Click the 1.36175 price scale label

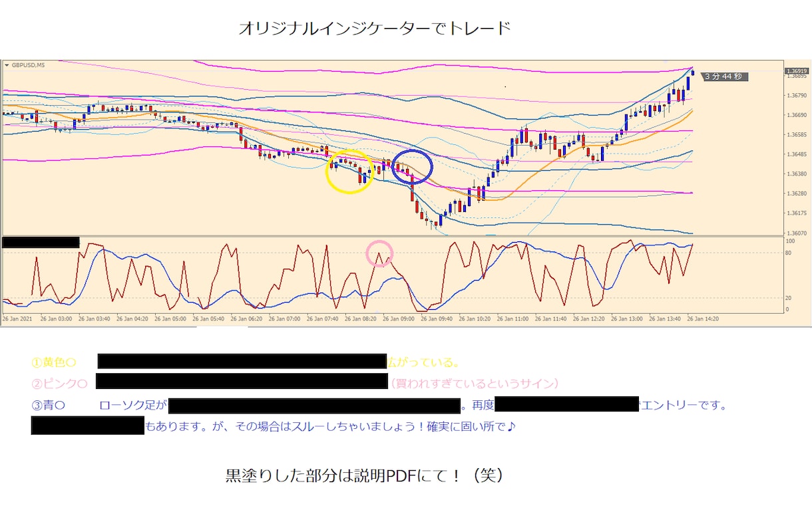click(796, 213)
